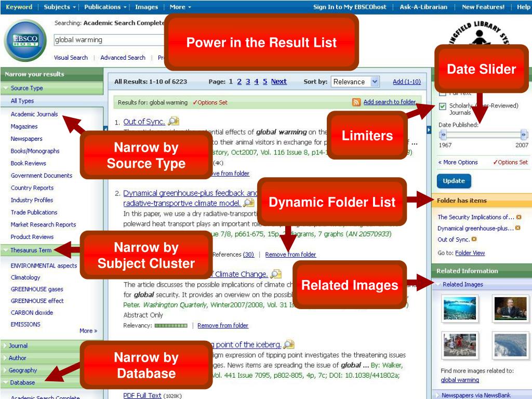
Task: Click the EBSCOhost logo
Action: pyautogui.click(x=25, y=41)
